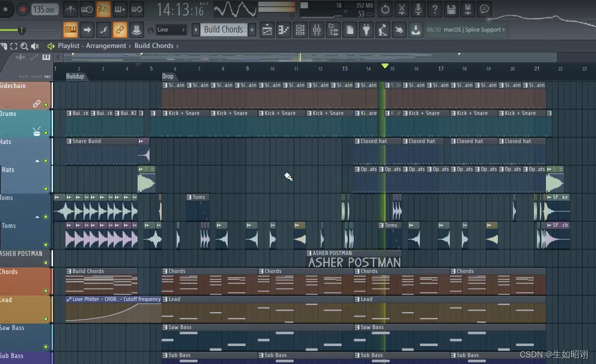Mute the Lead track
The width and height of the screenshot is (596, 364).
(x=46, y=319)
